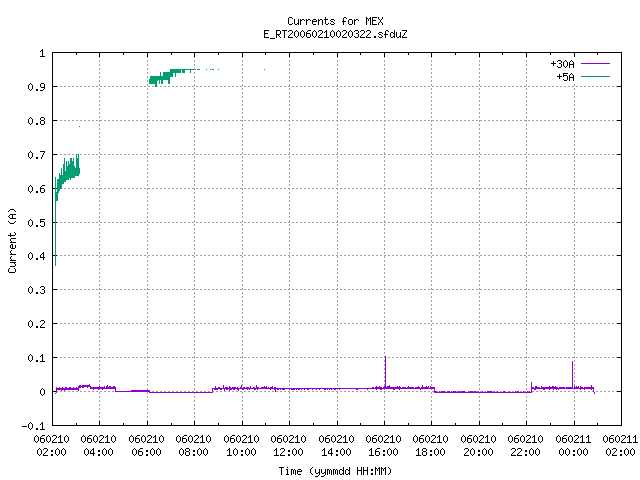Screen dimensions: 640x480
Task: Click the y-axis tick value 0.5
Action: (x=36, y=222)
